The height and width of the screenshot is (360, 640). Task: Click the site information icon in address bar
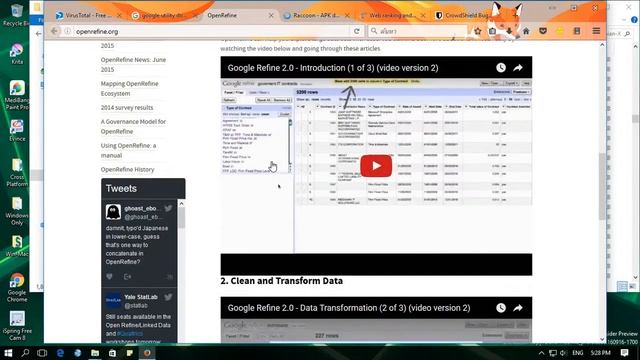tap(68, 31)
